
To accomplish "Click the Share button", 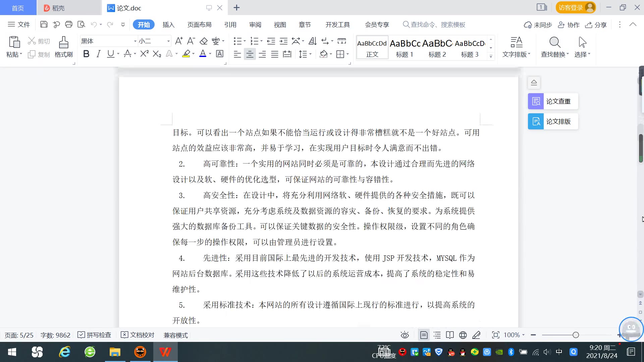I will [x=596, y=25].
